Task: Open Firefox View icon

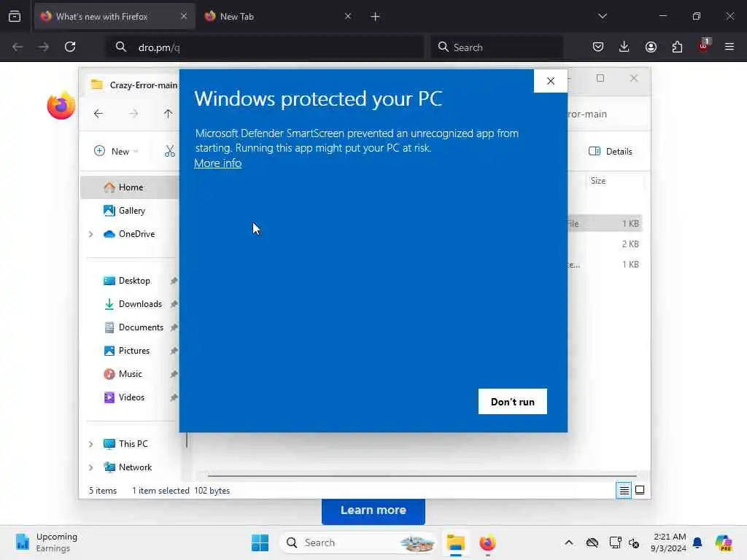Action: [15, 17]
